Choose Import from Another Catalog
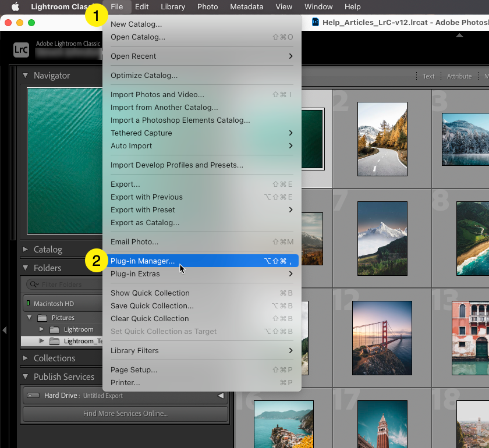The width and height of the screenshot is (489, 448). coord(202,107)
